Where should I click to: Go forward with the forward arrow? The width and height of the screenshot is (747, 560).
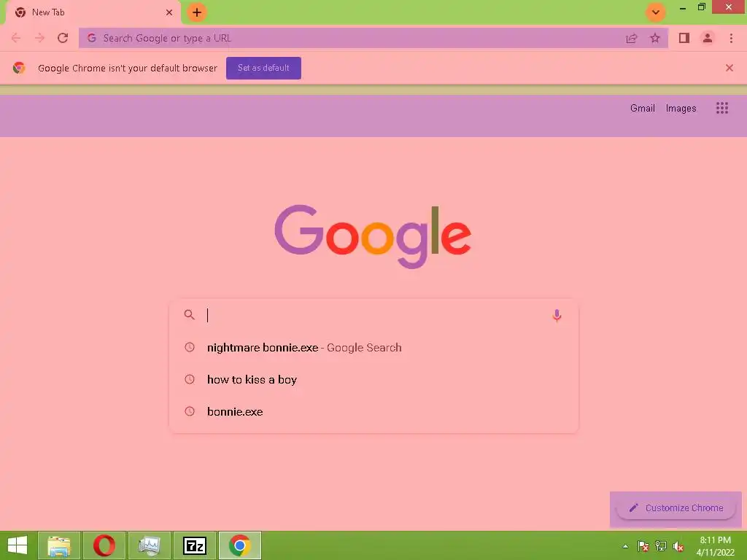[x=39, y=38]
